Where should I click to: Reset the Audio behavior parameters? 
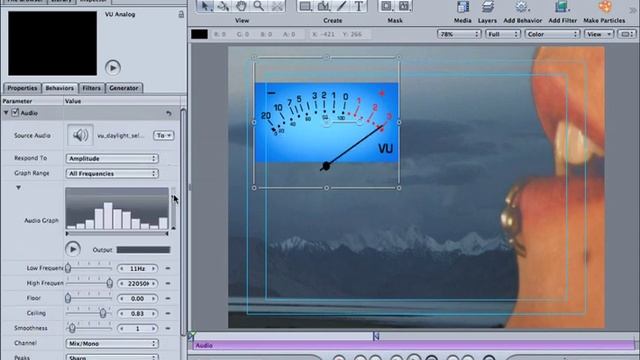[169, 113]
